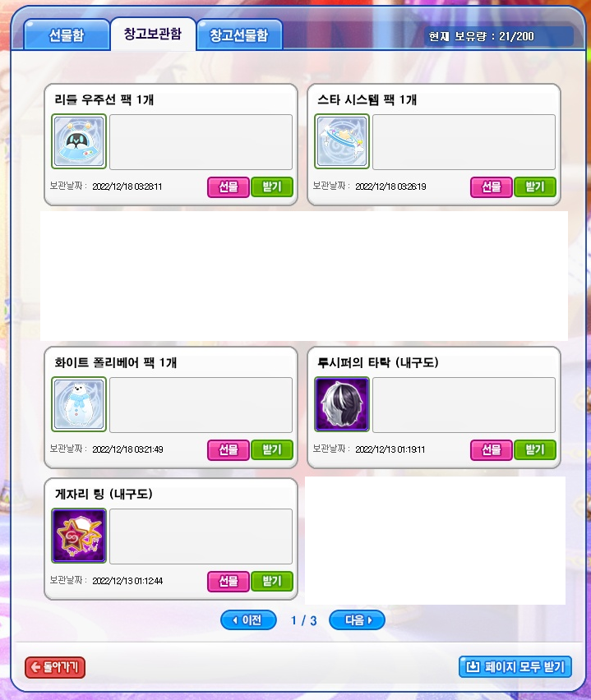Switch to the 선물함 tab
591x700 pixels.
coord(67,35)
